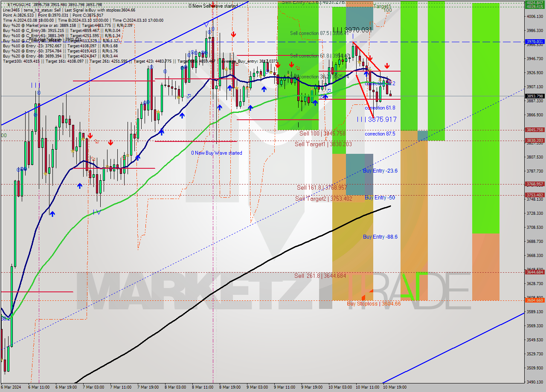Click the 'Buy %20 @ Entry -88: 3699.394' line
This screenshot has height=392, width=546.
coord(60,56)
